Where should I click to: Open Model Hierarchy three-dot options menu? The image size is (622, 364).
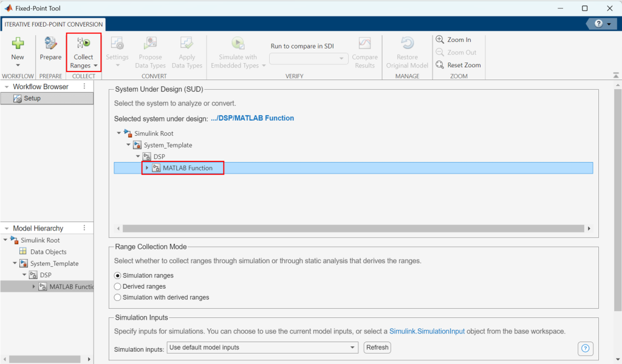(x=84, y=227)
